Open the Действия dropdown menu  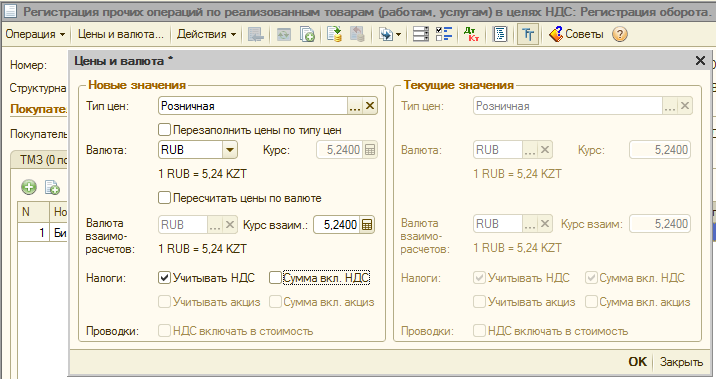pyautogui.click(x=206, y=34)
